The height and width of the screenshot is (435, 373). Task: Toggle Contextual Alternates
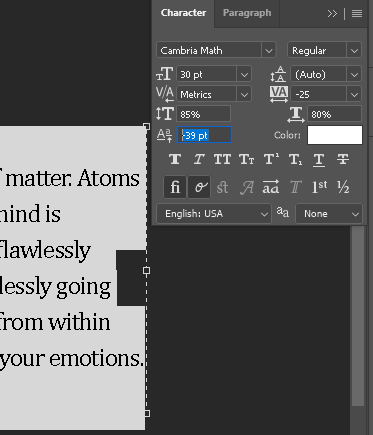click(199, 187)
